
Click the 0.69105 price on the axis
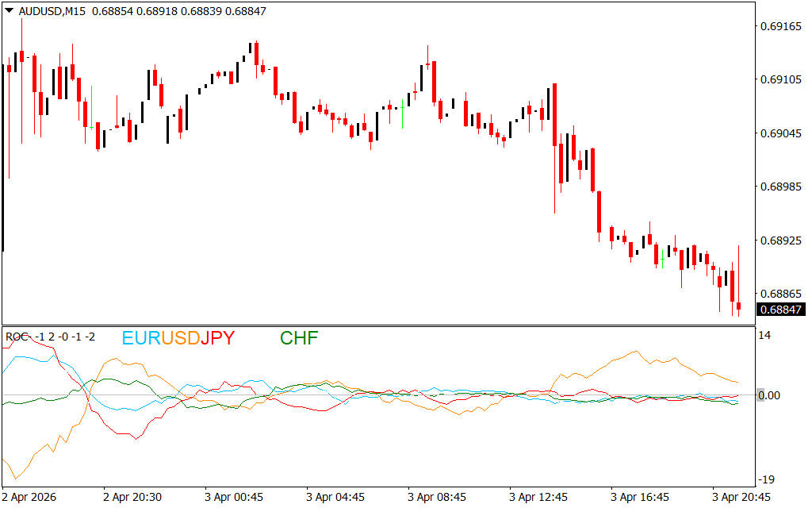(780, 80)
